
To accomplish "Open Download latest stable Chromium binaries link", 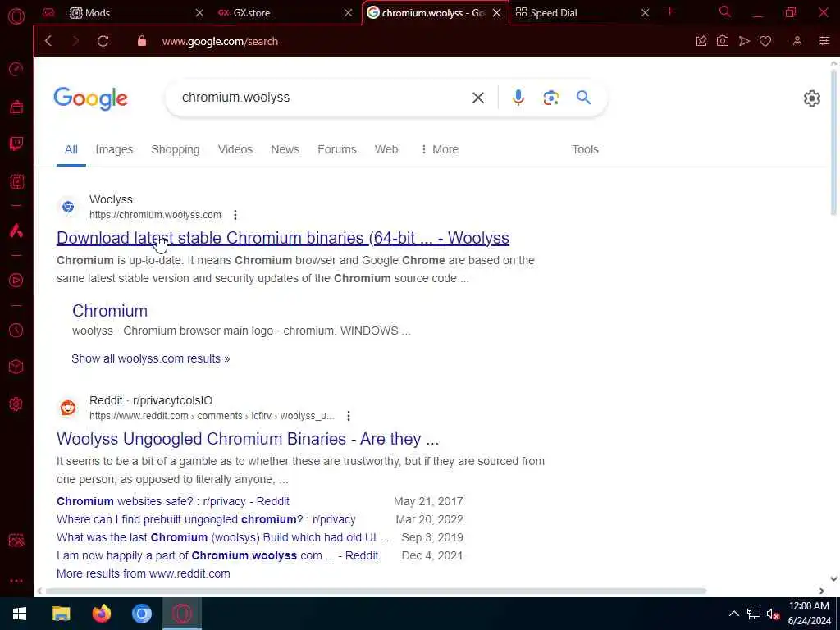I will (x=283, y=238).
